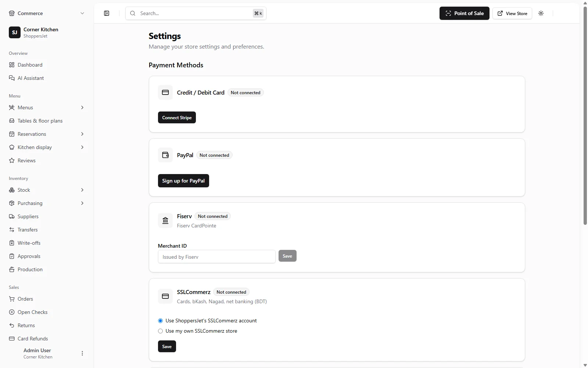
Task: Click the vertical page scrollbar
Action: [585, 116]
